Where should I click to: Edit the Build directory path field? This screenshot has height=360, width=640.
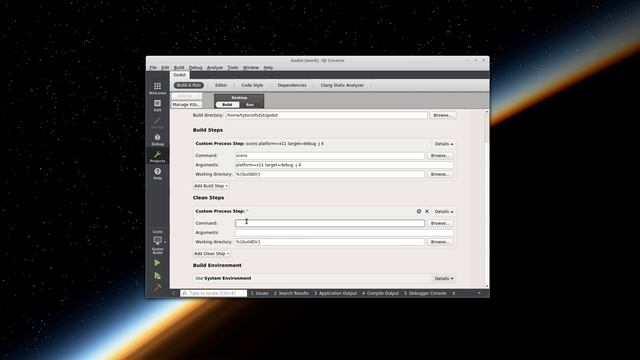327,116
